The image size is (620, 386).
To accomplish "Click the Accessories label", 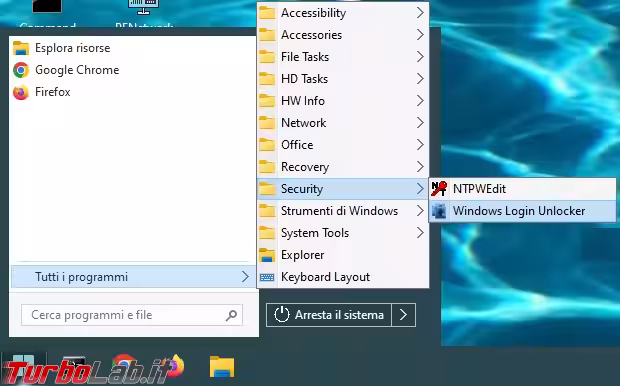I will [x=312, y=35].
